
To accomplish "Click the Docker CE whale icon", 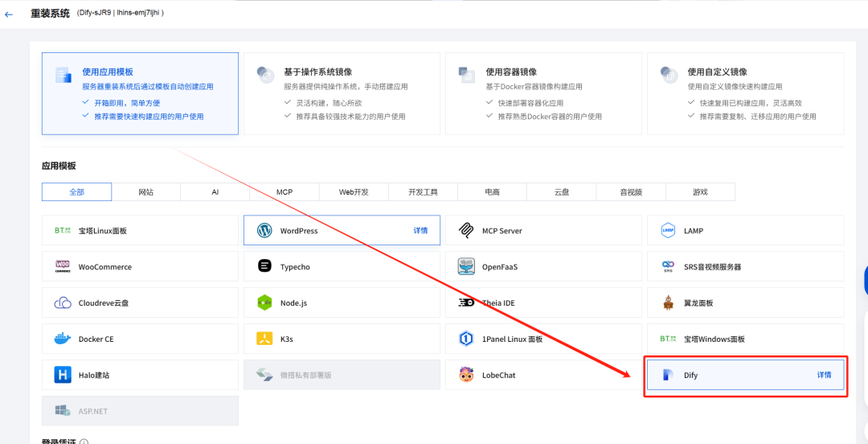I will click(x=63, y=339).
